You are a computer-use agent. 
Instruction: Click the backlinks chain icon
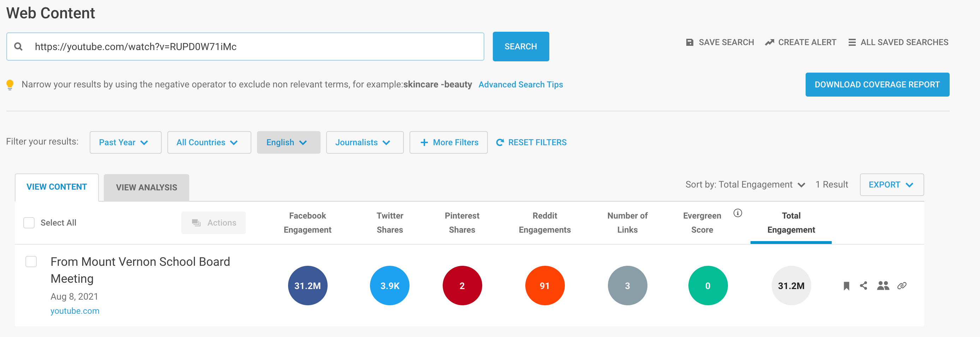(x=902, y=285)
